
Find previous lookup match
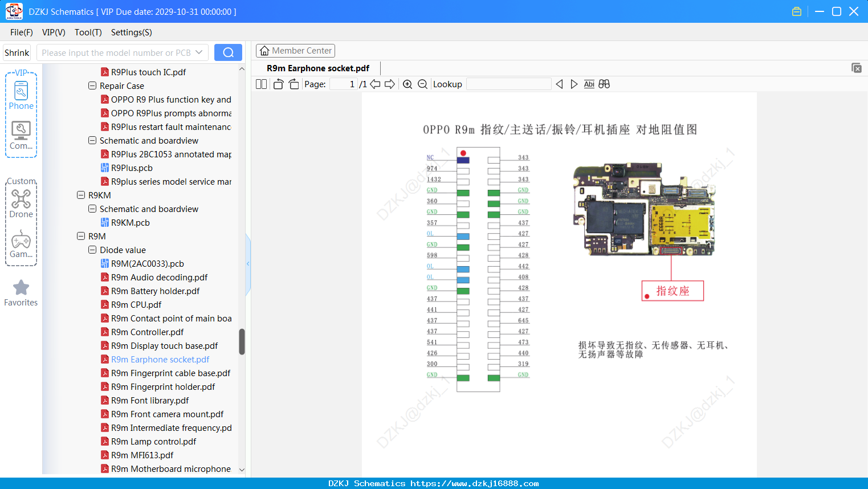[559, 84]
